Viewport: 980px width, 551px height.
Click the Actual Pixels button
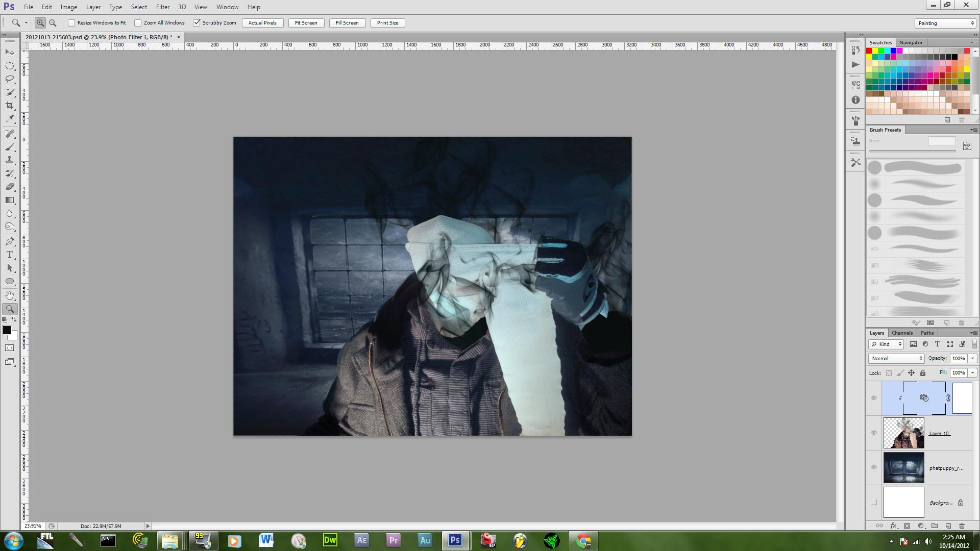pyautogui.click(x=262, y=23)
